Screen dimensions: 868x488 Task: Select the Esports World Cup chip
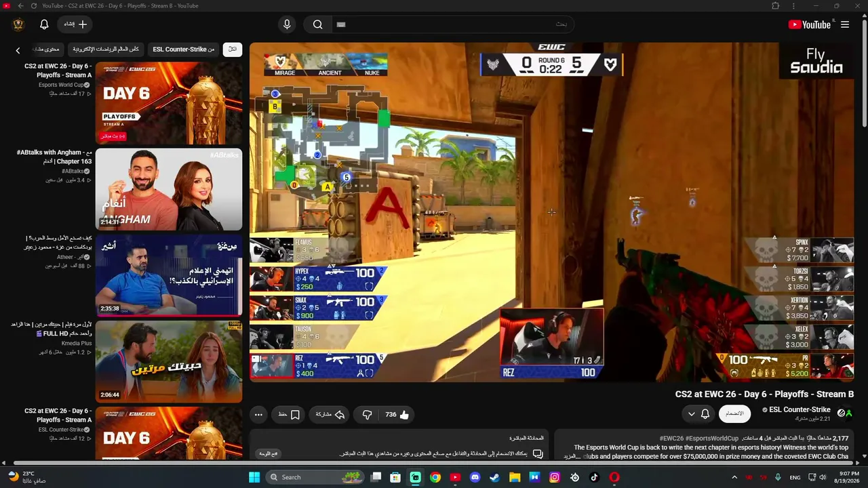click(x=106, y=49)
